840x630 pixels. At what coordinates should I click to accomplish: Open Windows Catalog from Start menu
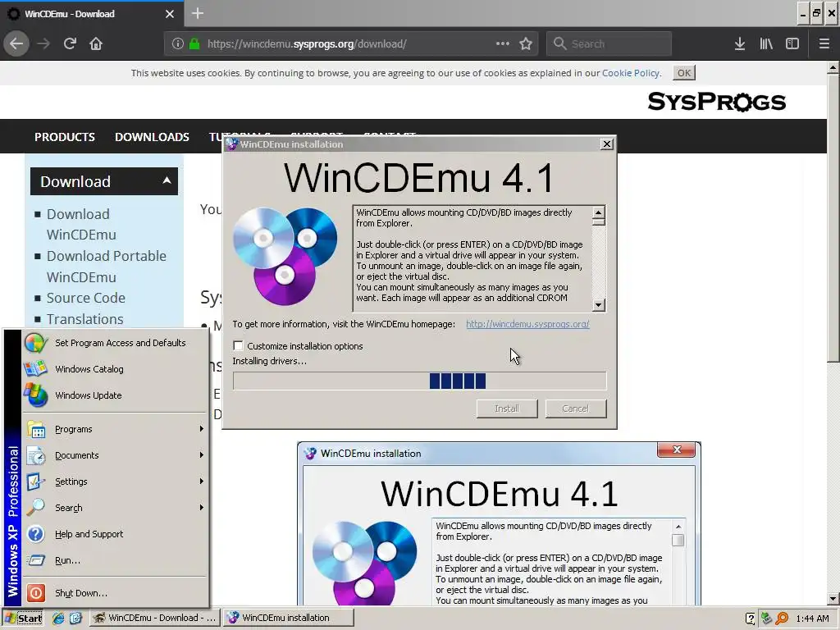click(x=115, y=369)
